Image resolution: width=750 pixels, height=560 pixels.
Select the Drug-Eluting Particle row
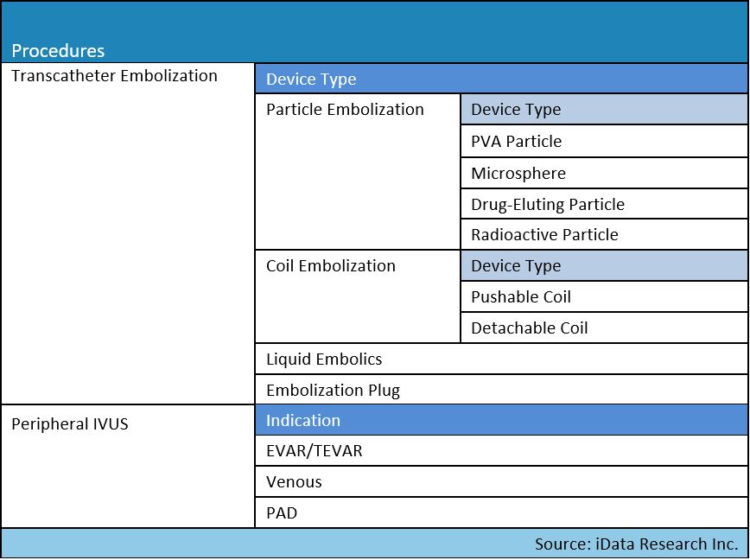point(604,204)
